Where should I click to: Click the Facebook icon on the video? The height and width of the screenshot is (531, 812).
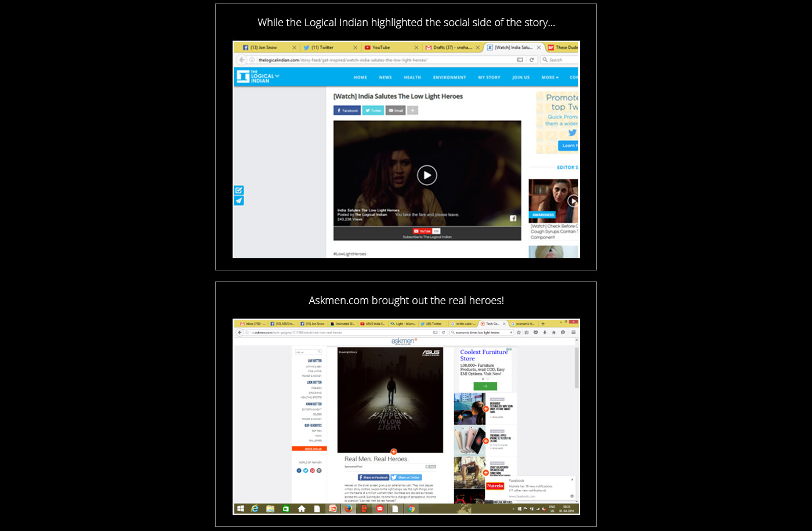[513, 218]
